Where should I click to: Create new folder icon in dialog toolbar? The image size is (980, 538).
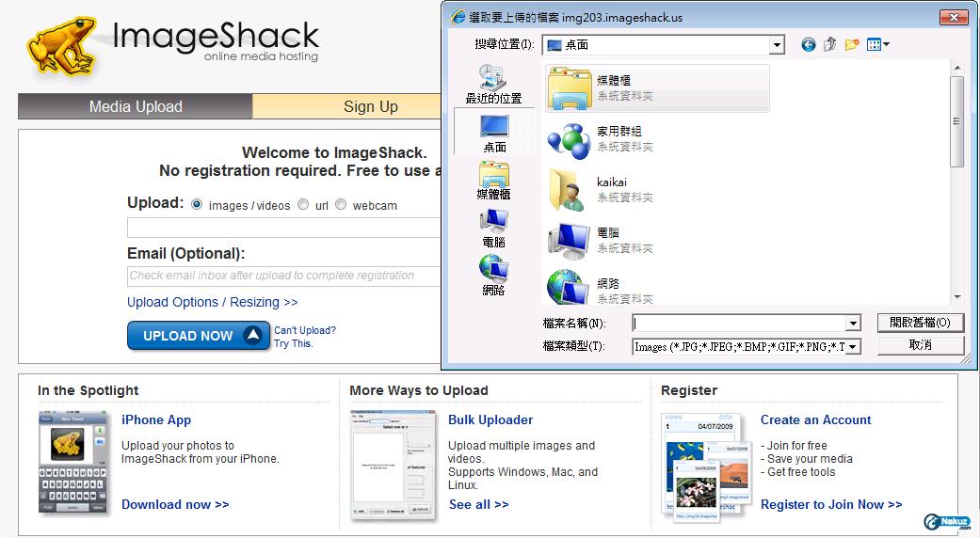852,45
